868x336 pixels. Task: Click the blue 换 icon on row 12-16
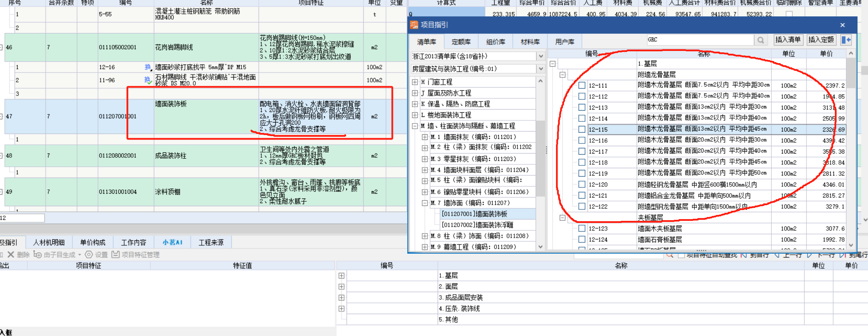click(148, 67)
